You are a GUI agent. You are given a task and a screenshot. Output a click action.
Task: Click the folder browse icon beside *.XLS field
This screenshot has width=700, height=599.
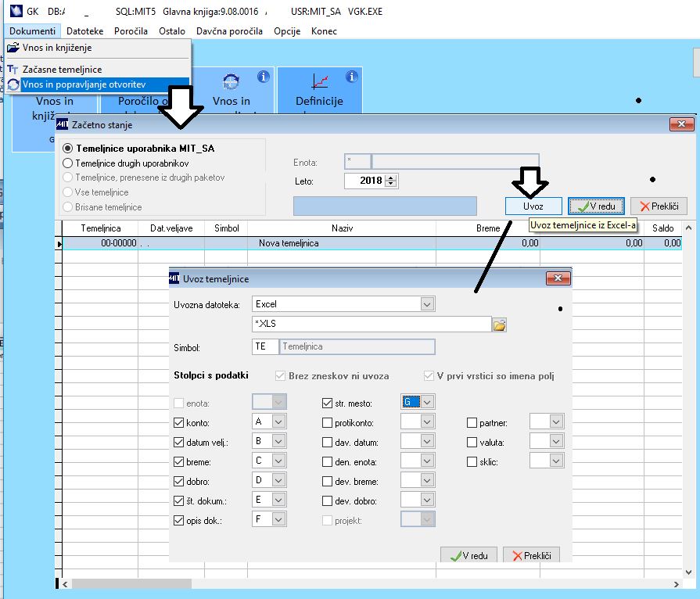(499, 325)
